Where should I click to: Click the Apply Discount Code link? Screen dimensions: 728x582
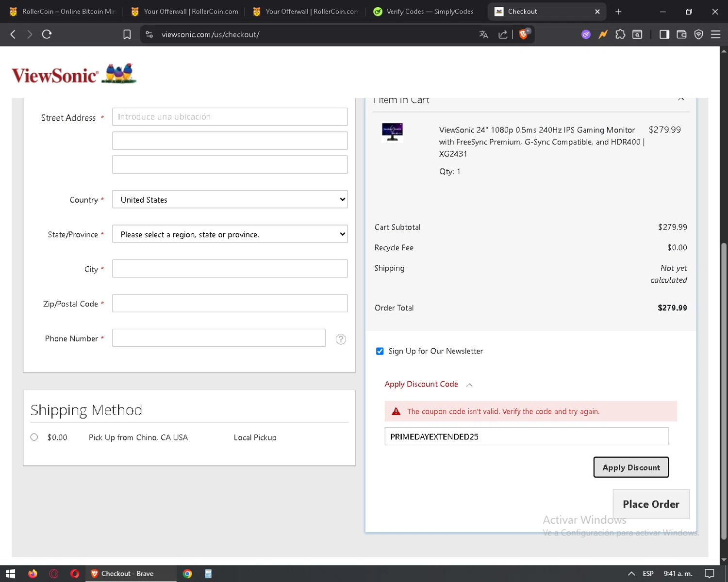(x=421, y=384)
